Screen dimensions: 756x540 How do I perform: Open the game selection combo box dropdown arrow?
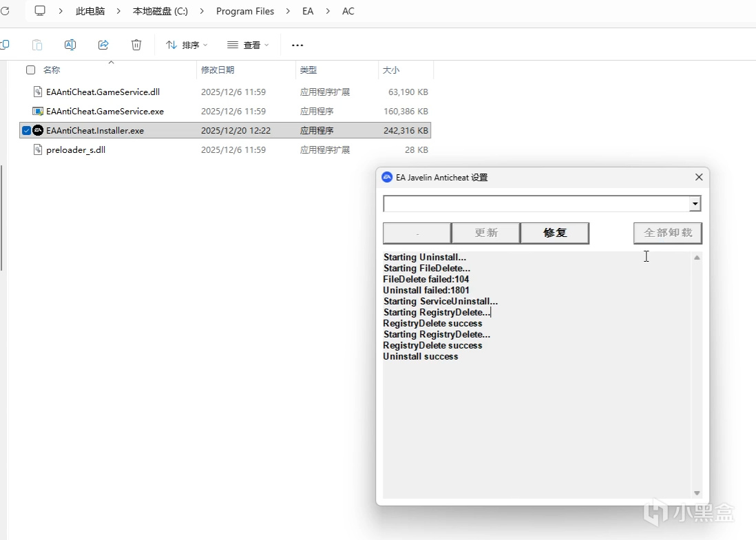click(695, 203)
